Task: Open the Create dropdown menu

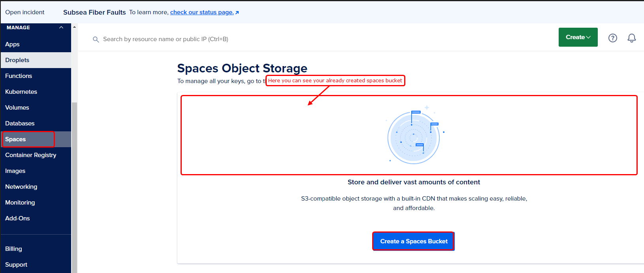Action: click(578, 37)
